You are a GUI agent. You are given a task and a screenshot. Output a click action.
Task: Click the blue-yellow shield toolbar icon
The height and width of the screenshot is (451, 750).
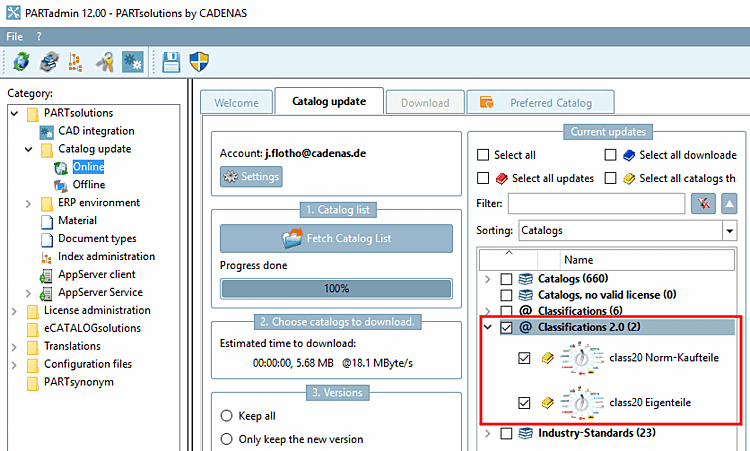pos(199,62)
